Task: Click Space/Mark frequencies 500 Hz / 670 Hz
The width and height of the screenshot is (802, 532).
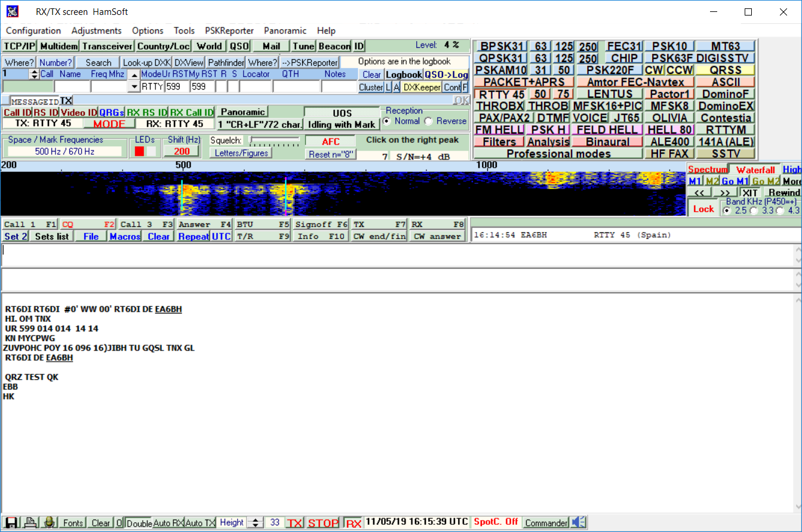Action: click(x=65, y=152)
